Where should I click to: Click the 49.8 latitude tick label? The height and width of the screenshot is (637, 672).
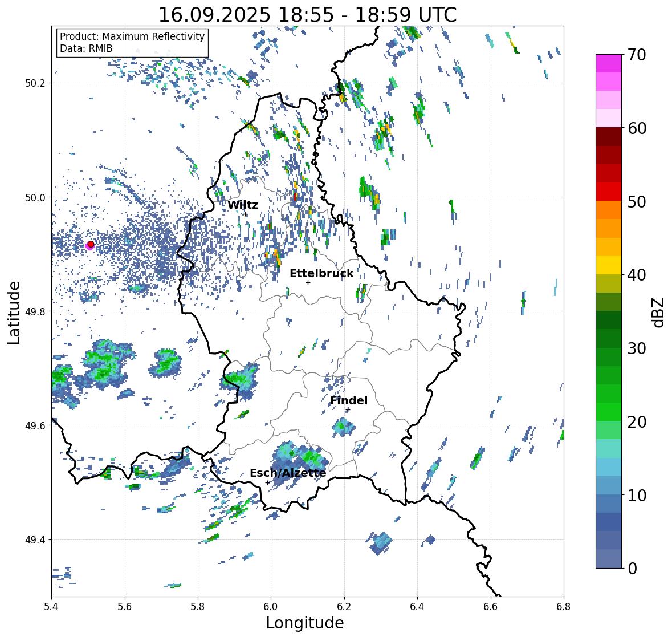[35, 311]
